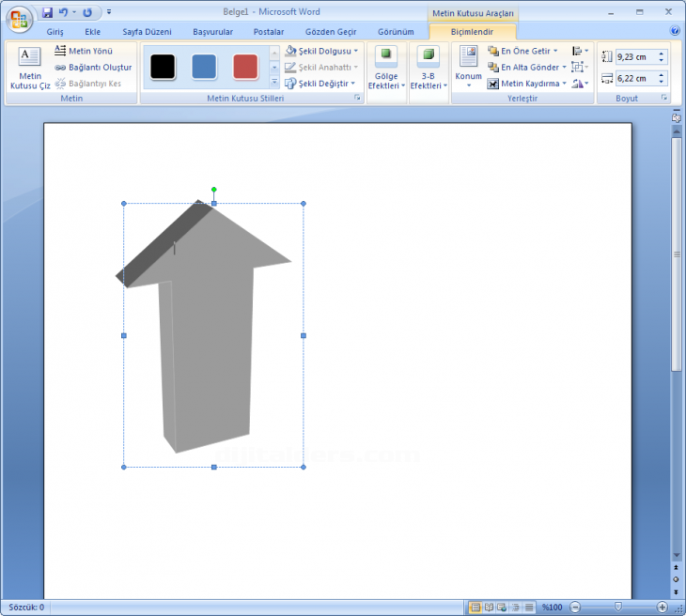Screen dimensions: 686x616
Task: Click Metin Yönü text direction
Action: point(84,51)
